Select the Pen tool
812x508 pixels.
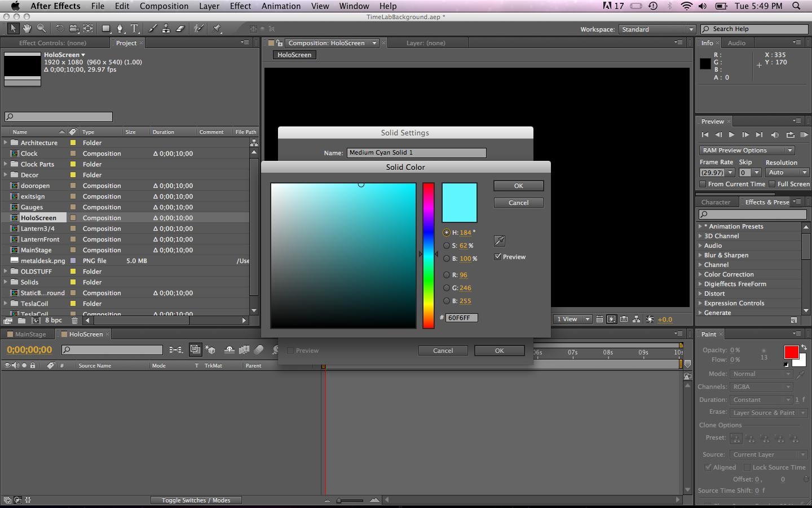pyautogui.click(x=120, y=28)
